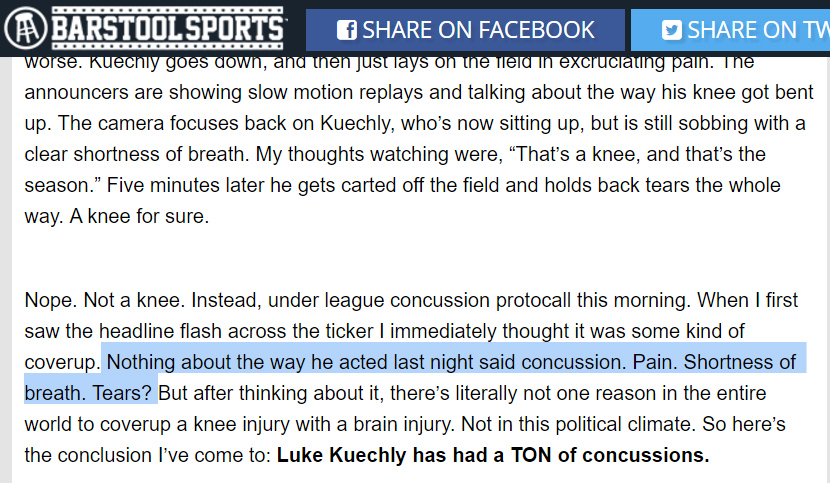Image resolution: width=830 pixels, height=483 pixels.
Task: Share the article on Facebook
Action: 465,30
